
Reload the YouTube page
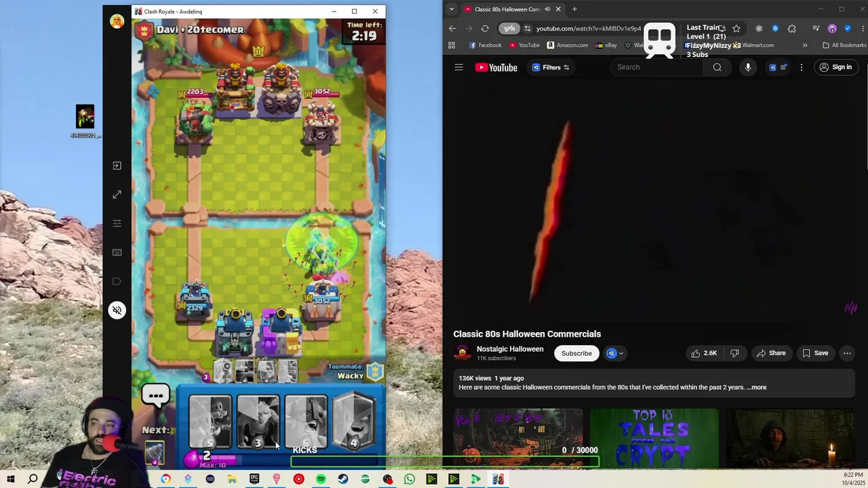[x=485, y=28]
